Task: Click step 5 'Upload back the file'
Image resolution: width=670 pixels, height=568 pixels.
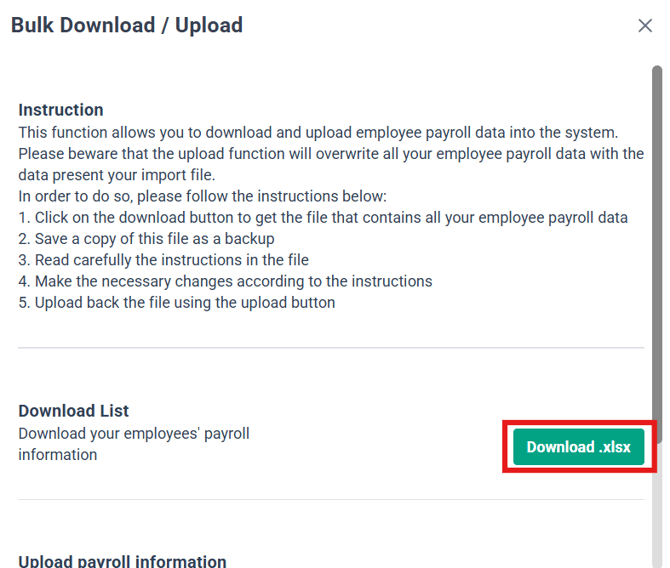Action: click(x=177, y=302)
